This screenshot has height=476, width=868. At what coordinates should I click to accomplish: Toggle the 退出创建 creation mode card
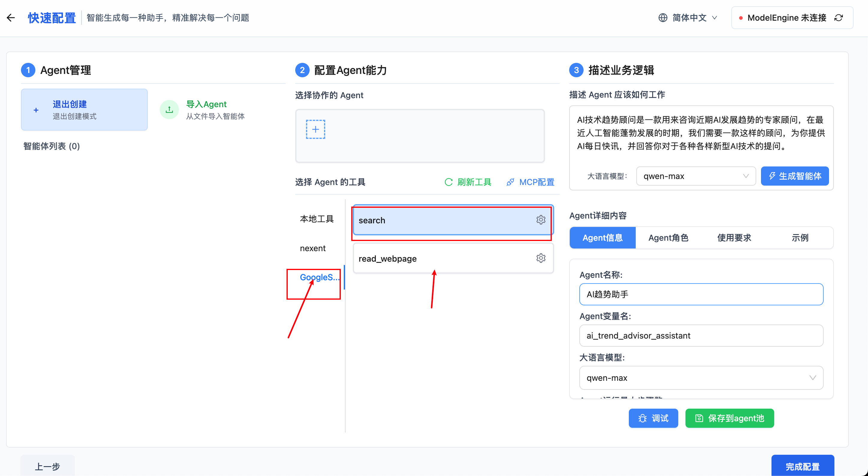[84, 110]
